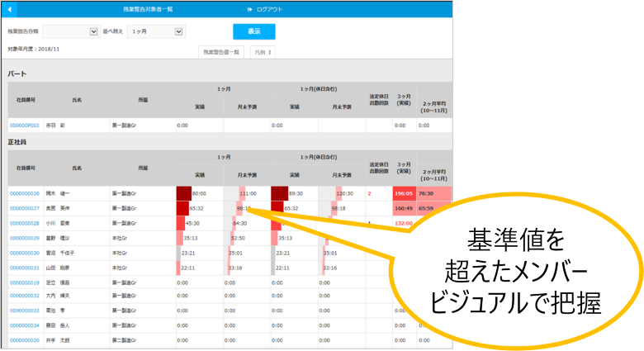Click the 社員番号 header in パート table

coord(26,100)
